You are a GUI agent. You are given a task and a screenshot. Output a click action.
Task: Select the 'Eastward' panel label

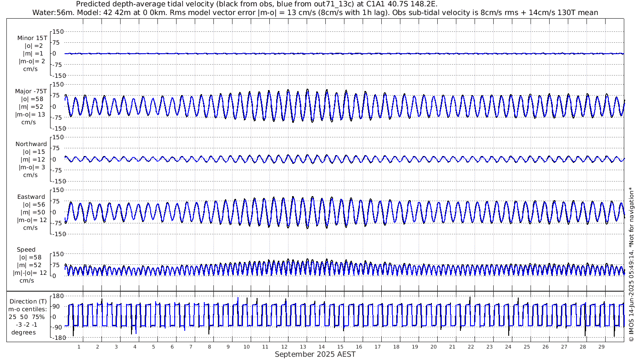31,197
